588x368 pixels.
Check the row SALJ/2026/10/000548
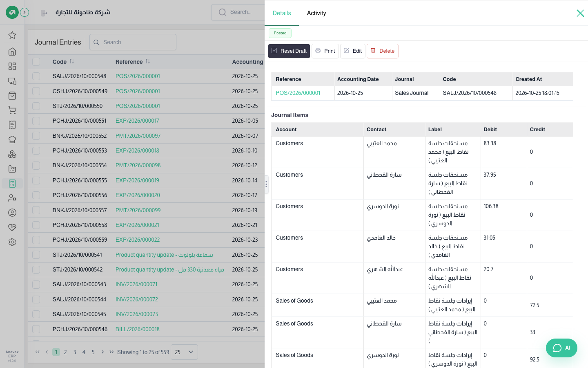pos(36,76)
